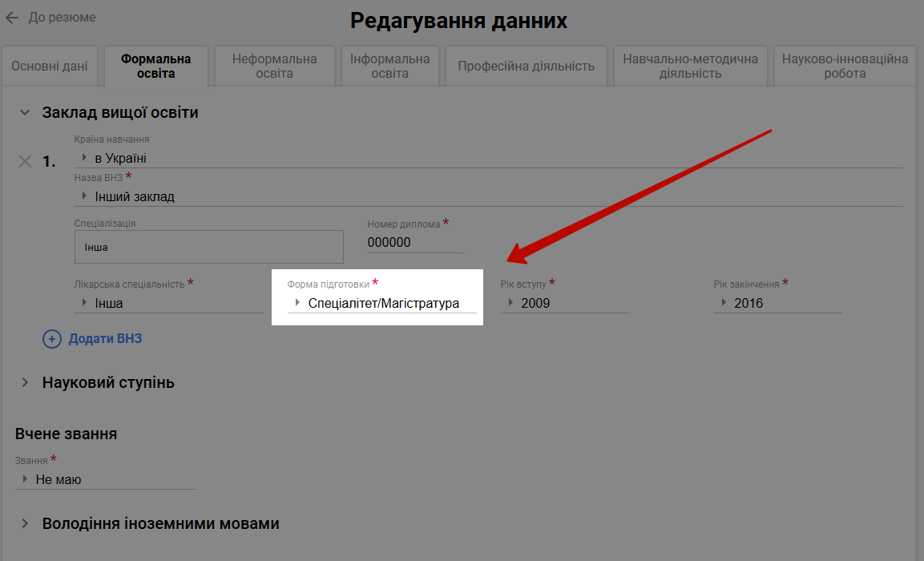Open the Форма підготовки dropdown
Screen dimensions: 924x561
[x=382, y=303]
